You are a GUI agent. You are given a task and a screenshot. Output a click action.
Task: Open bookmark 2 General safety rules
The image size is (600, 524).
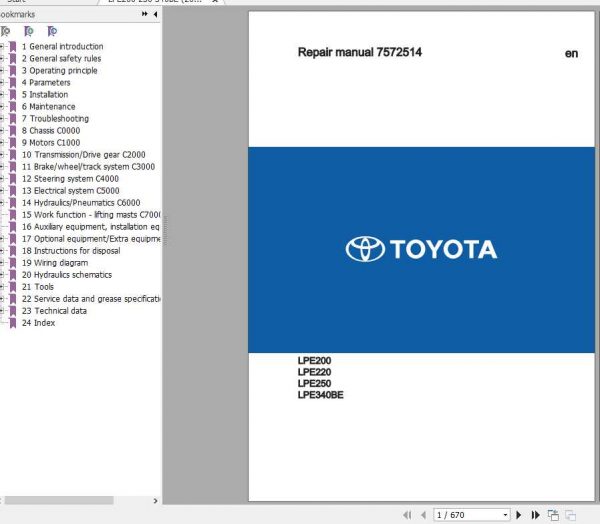(61, 59)
